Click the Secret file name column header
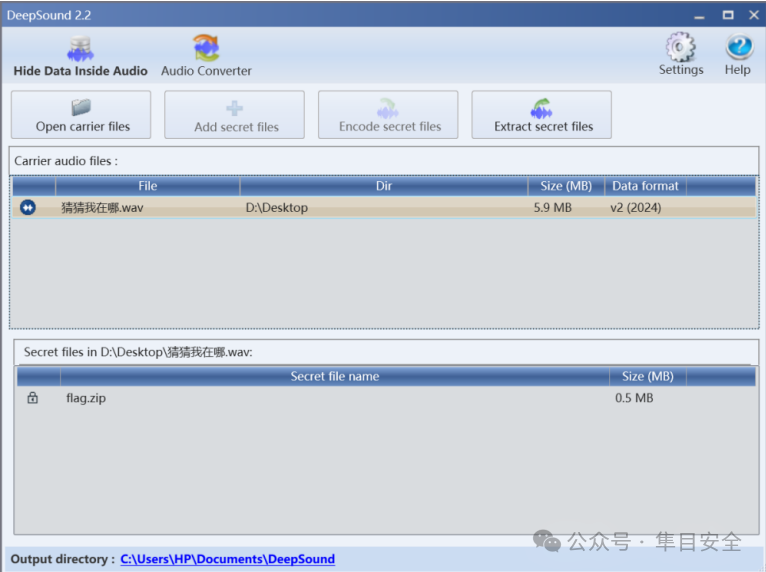 point(335,377)
